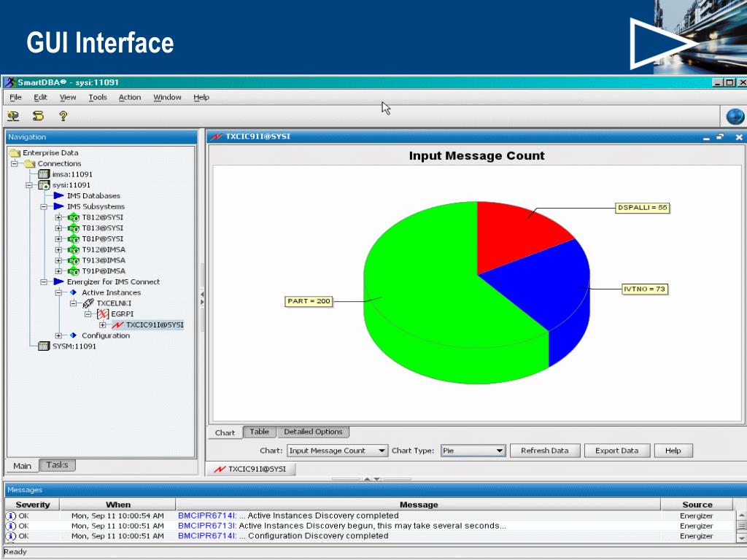Click the When column header

click(x=118, y=505)
